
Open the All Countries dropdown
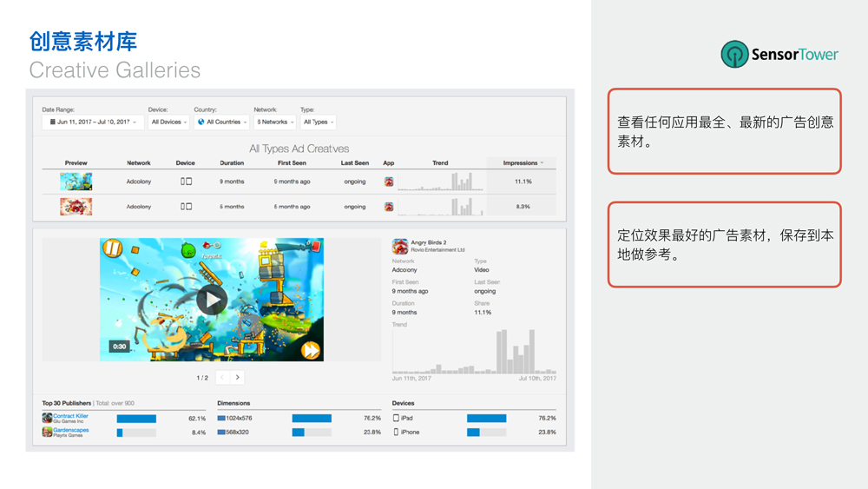[x=221, y=122]
